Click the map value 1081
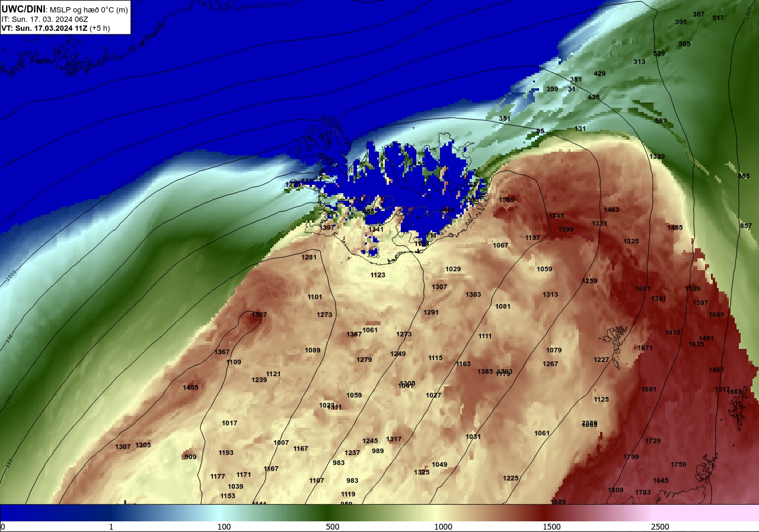 tap(503, 306)
